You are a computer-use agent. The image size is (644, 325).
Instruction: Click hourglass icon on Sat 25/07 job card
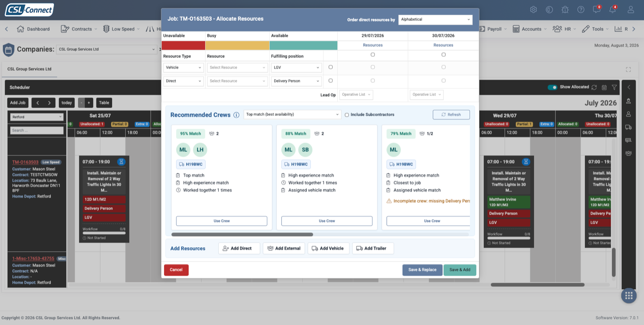121,162
